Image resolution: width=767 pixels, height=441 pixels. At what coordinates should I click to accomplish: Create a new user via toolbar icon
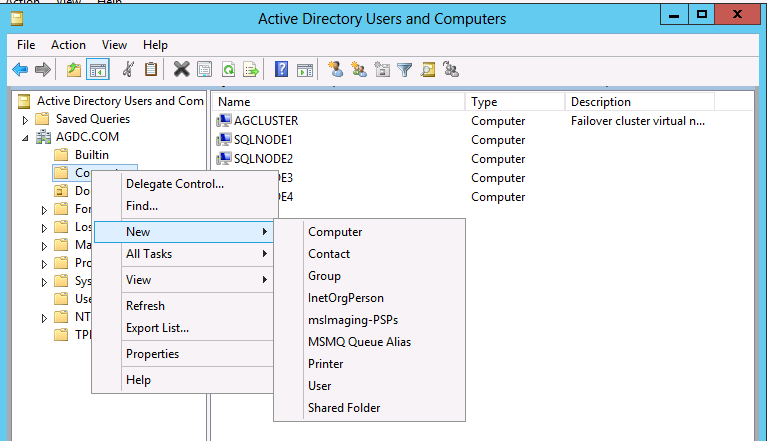coord(336,69)
